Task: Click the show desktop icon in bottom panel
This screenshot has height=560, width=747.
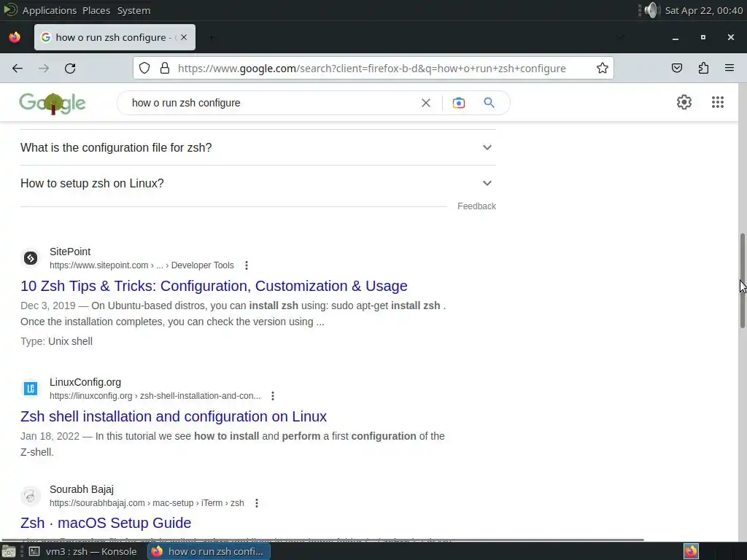Action: tap(9, 551)
